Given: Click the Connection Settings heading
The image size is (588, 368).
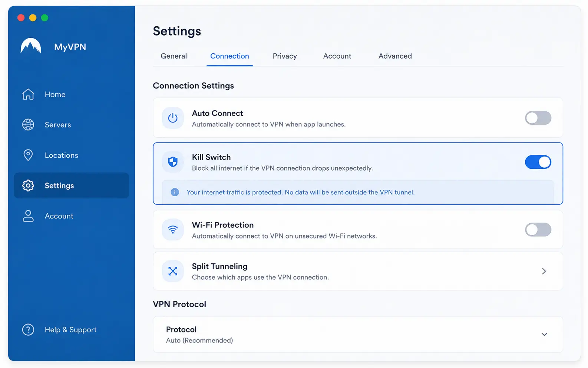Looking at the screenshot, I should coord(193,86).
